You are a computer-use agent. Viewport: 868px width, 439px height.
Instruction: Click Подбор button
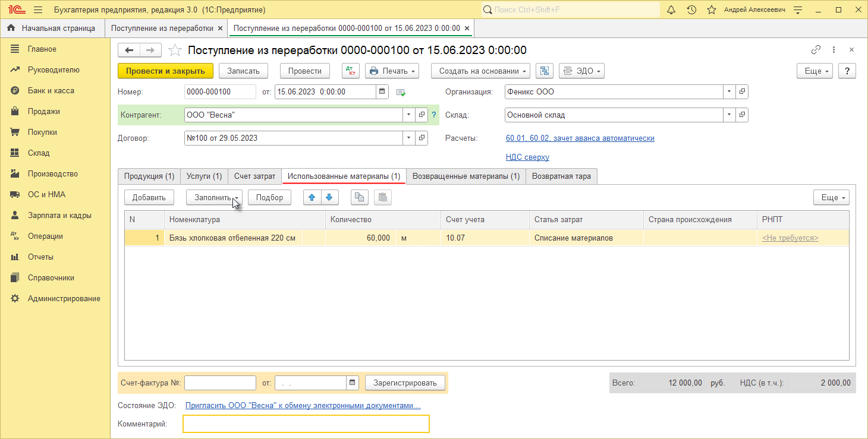tap(270, 198)
